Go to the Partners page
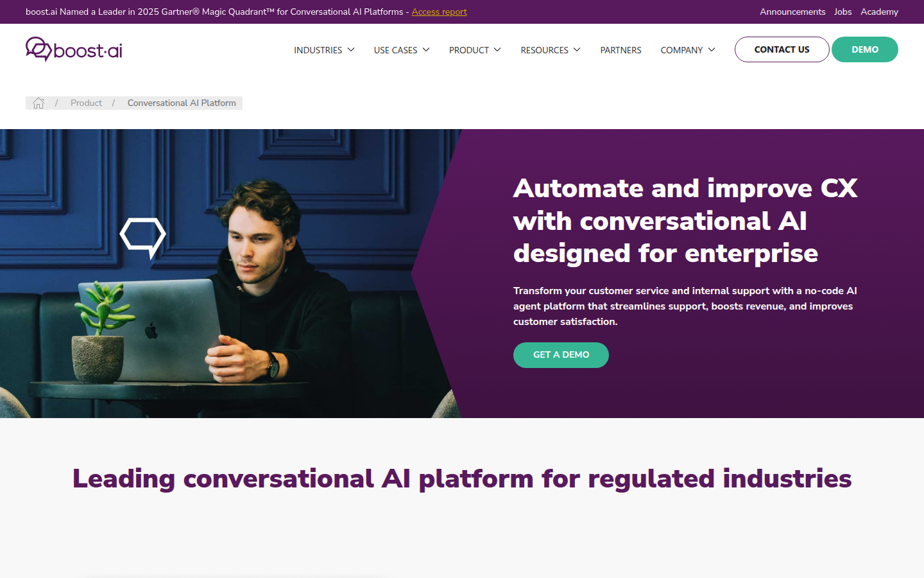The height and width of the screenshot is (578, 924). 620,50
